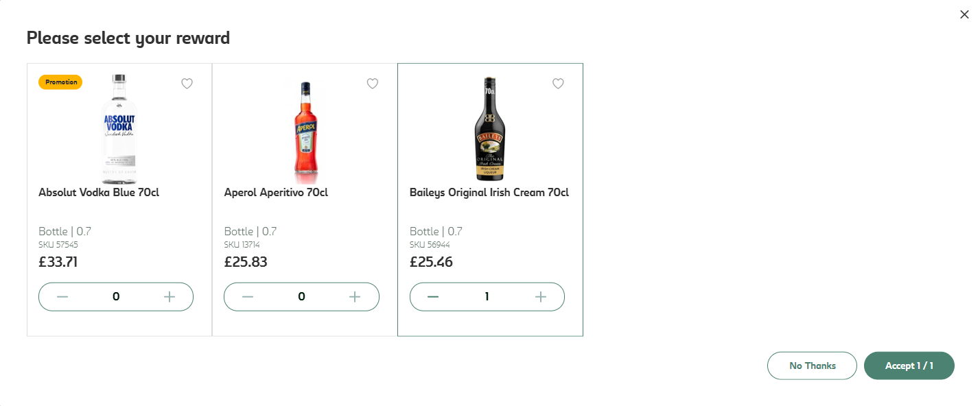Click the heart icon on Aperol Aperitivo card

[372, 83]
